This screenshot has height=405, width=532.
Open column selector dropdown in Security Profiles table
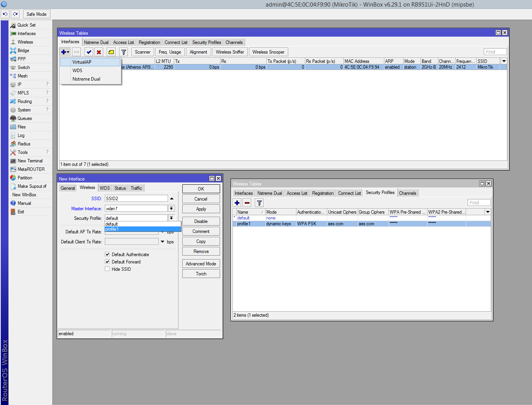[488, 212]
